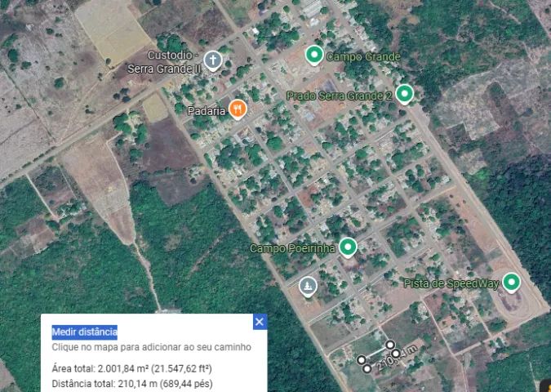Screen dimensions: 551x392
Task: Click the Pista de SpeedWay pin
Action: coord(511,283)
